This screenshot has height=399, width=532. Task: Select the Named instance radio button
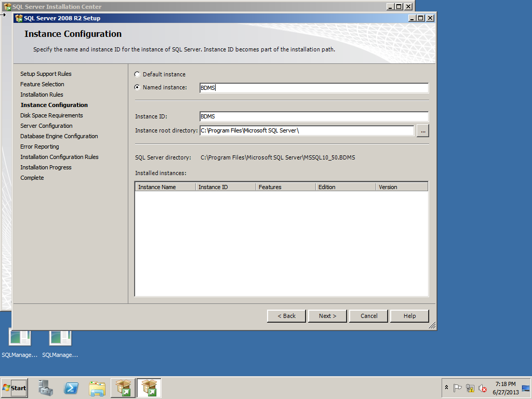[137, 87]
